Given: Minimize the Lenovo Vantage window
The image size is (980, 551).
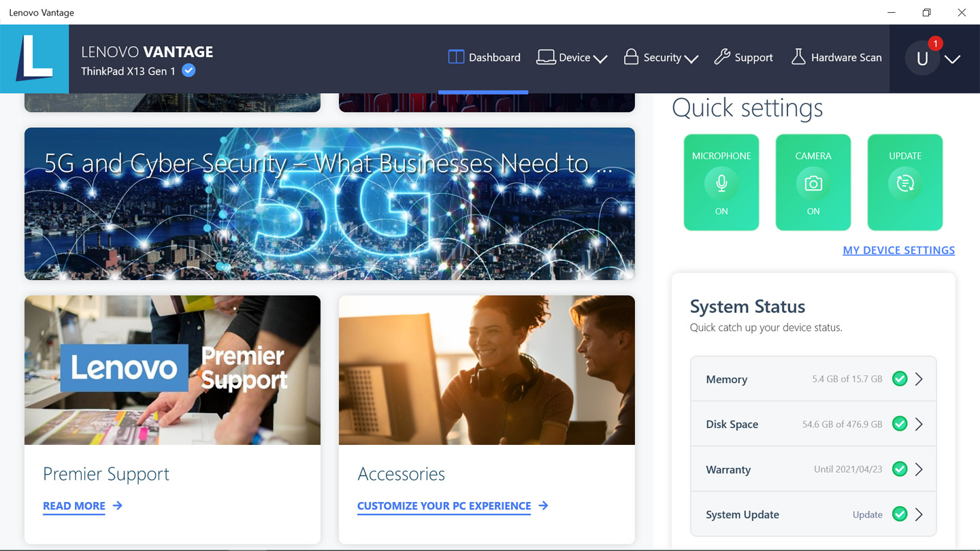Looking at the screenshot, I should [x=892, y=12].
